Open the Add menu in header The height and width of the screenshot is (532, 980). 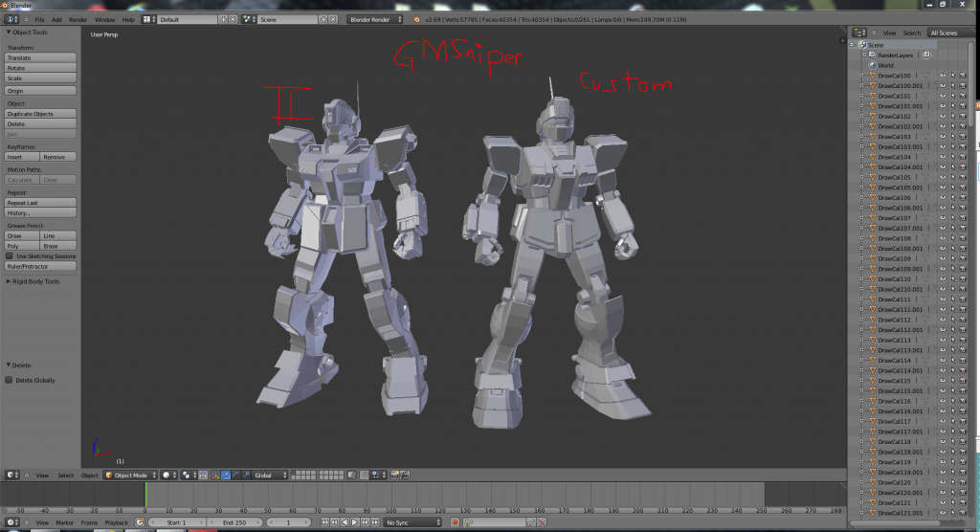(x=56, y=19)
